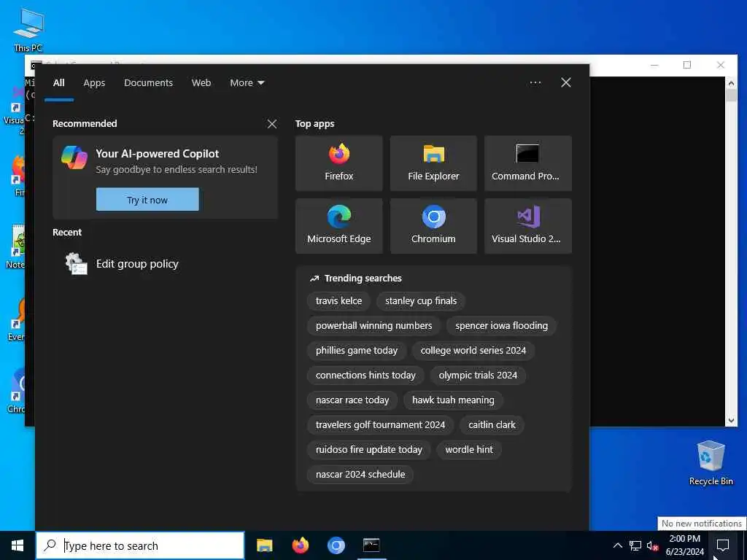Click hawk tuah meaning chip

[x=453, y=400]
